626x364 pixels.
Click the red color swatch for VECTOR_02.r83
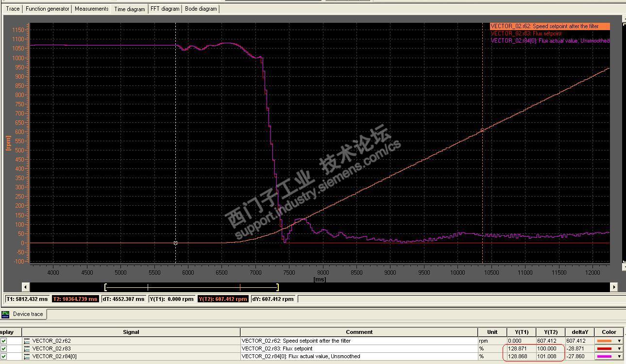pos(604,348)
